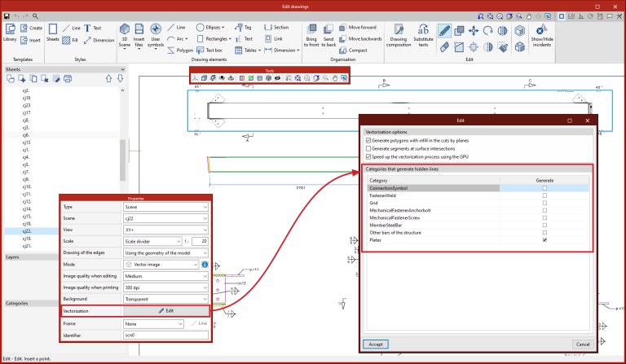The height and width of the screenshot is (364, 626).
Task: Toggle the Plates hidden lines checkbox
Action: [x=544, y=240]
